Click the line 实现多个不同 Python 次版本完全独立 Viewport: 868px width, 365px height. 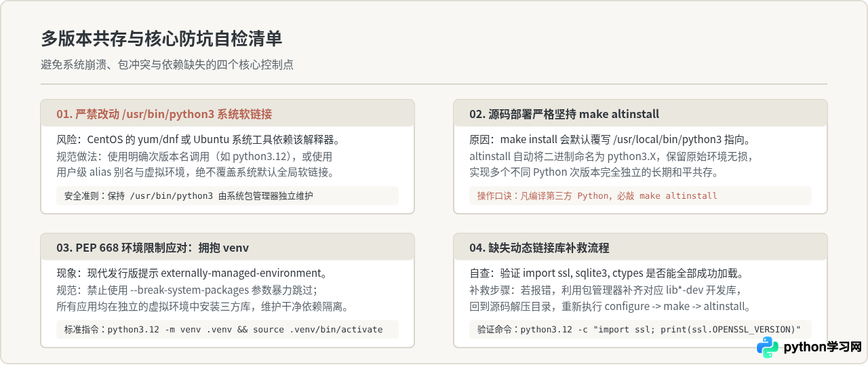(594, 172)
